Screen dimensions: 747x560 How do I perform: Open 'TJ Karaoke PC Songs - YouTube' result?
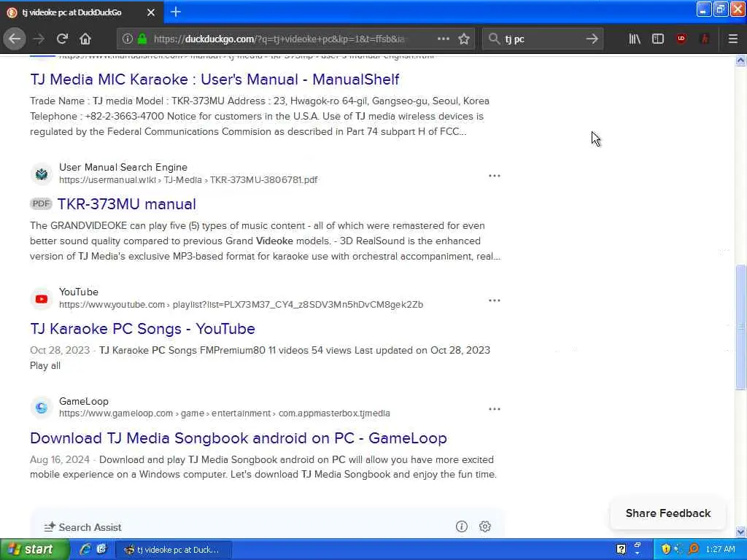(142, 329)
